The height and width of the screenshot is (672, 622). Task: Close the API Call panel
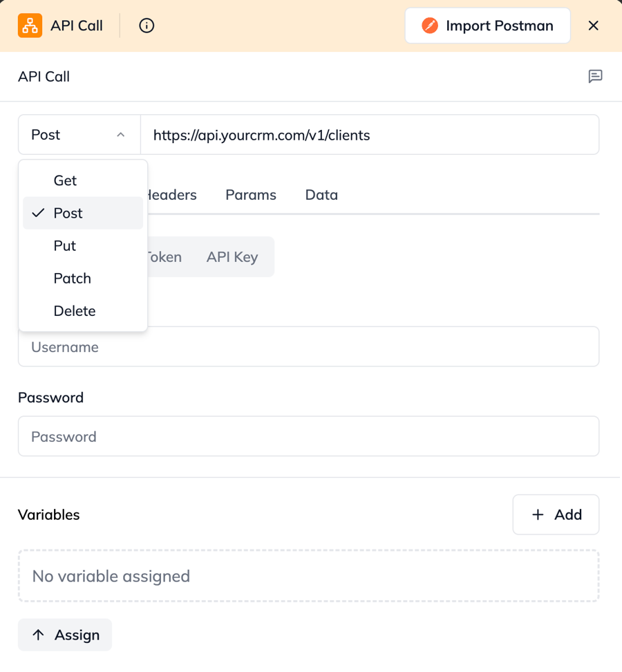(x=593, y=26)
